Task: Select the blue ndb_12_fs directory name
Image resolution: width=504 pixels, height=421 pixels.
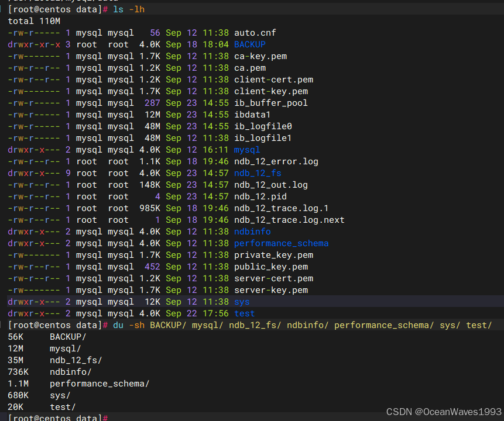Action: [x=258, y=173]
